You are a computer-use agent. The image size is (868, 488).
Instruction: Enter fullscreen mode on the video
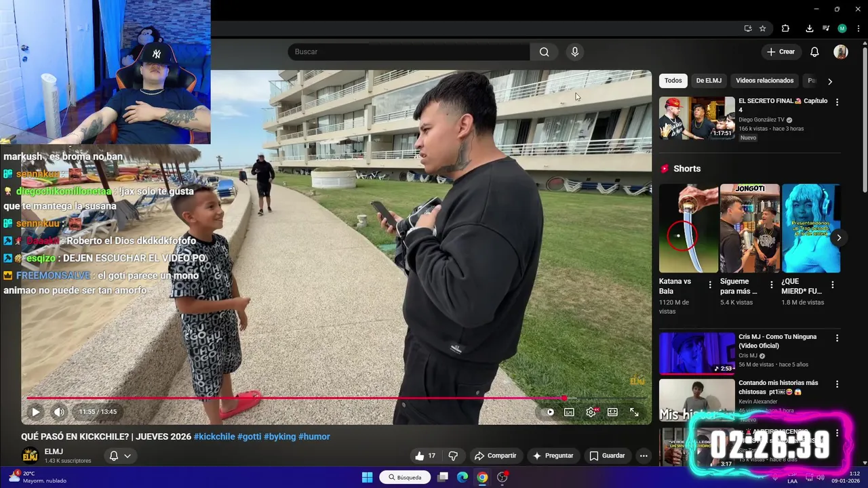(634, 412)
